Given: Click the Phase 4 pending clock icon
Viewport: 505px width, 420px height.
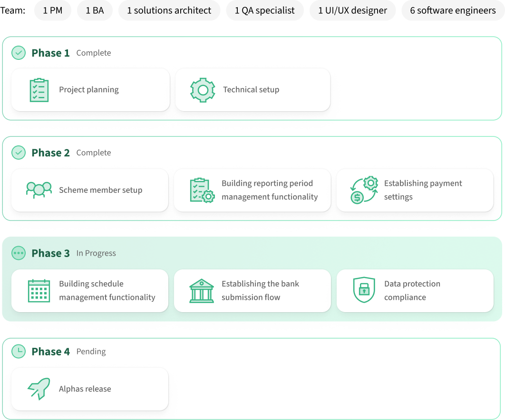Looking at the screenshot, I should (19, 352).
